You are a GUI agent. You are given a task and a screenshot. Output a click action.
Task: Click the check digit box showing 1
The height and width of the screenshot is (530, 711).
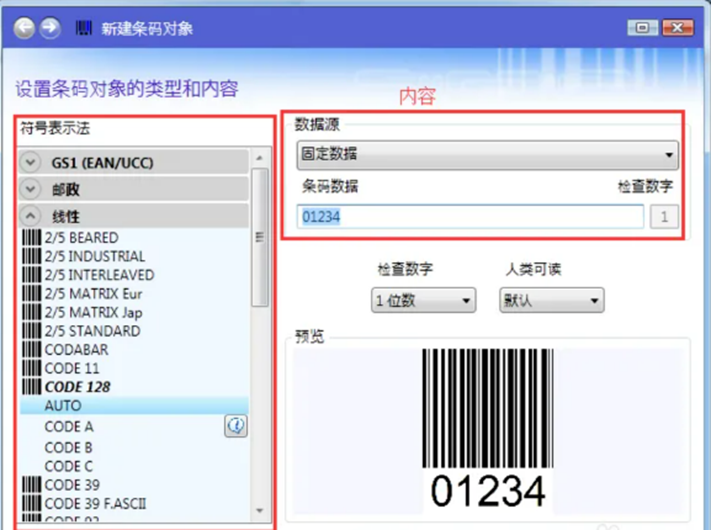click(x=664, y=216)
